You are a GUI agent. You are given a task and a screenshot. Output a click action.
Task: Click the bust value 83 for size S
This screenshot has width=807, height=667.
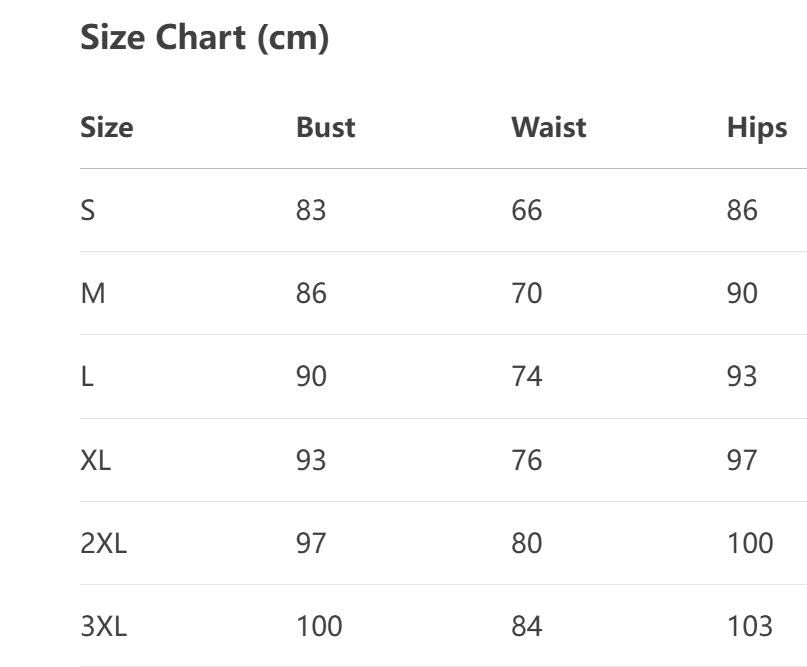pyautogui.click(x=311, y=211)
